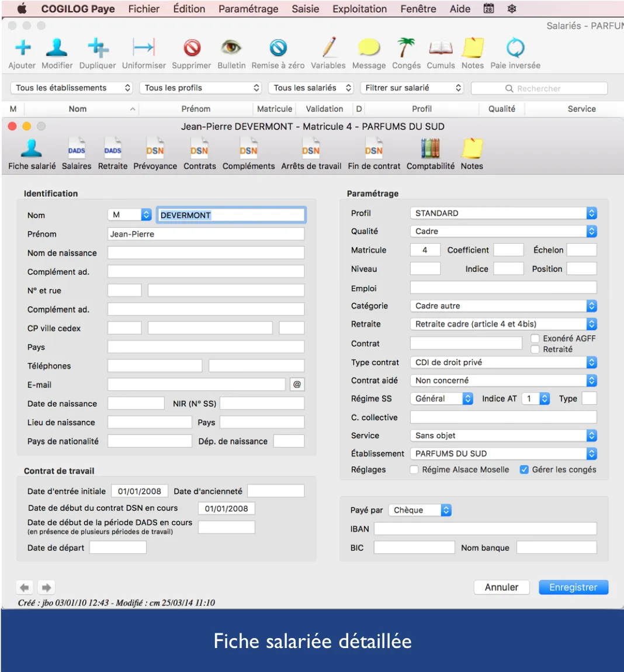Open Filtrer sur salarié dropdown
This screenshot has height=672, width=624.
click(x=411, y=88)
